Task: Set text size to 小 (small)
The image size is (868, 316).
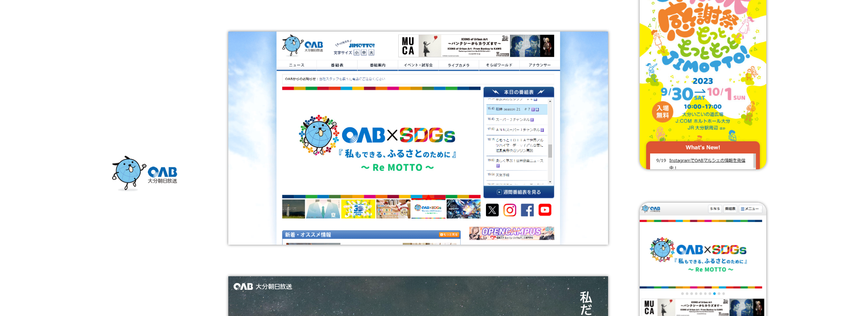Action: [x=356, y=53]
